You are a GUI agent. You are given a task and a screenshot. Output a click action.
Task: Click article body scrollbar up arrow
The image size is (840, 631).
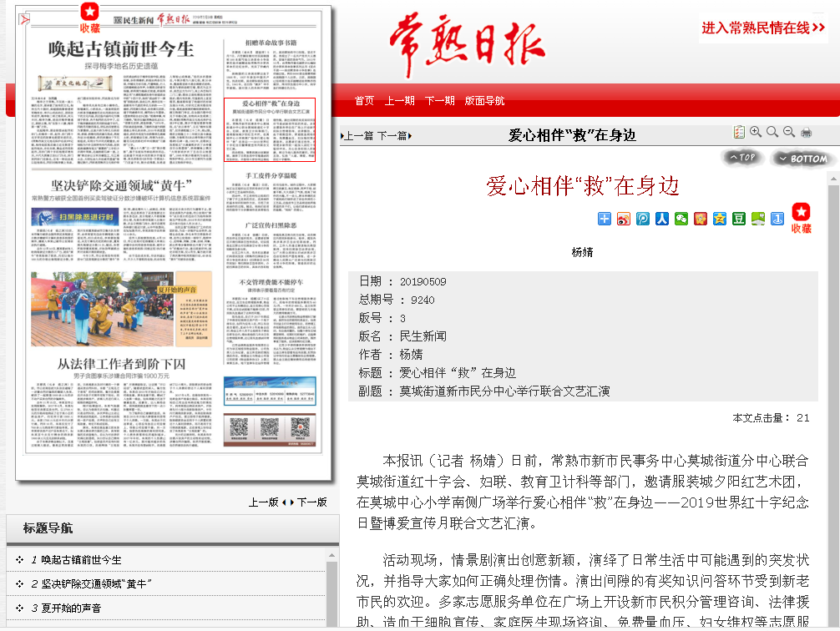(x=833, y=179)
